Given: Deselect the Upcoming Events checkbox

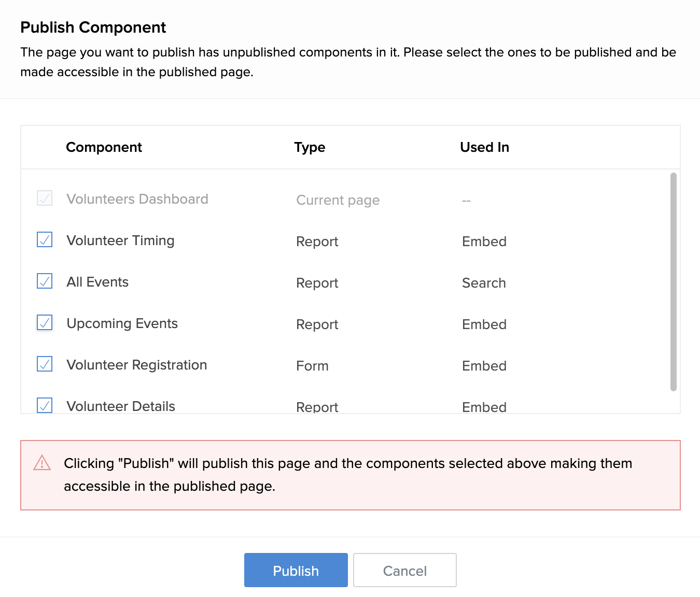Looking at the screenshot, I should coord(45,323).
